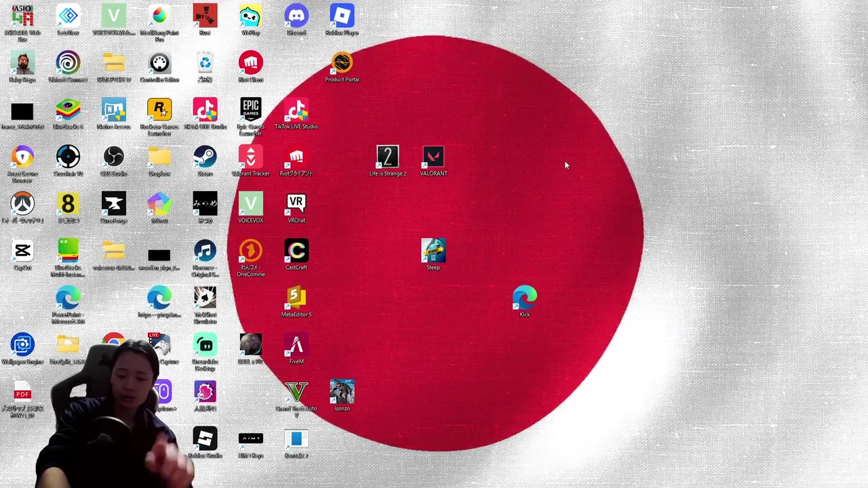Open the Dropbox folder shortcut

(159, 157)
